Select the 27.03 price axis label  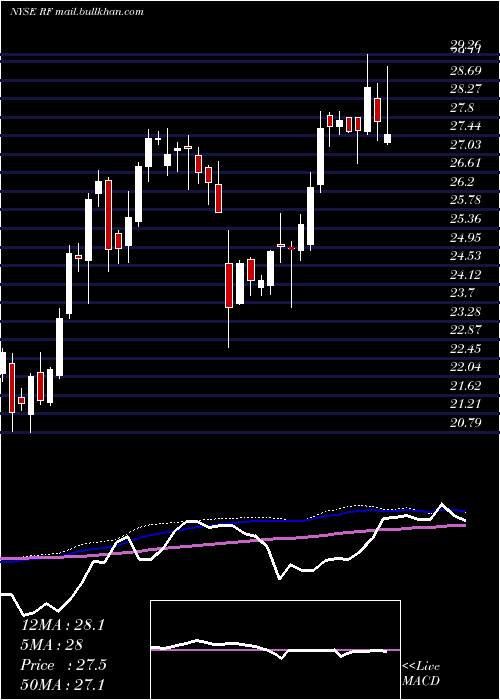pos(465,145)
